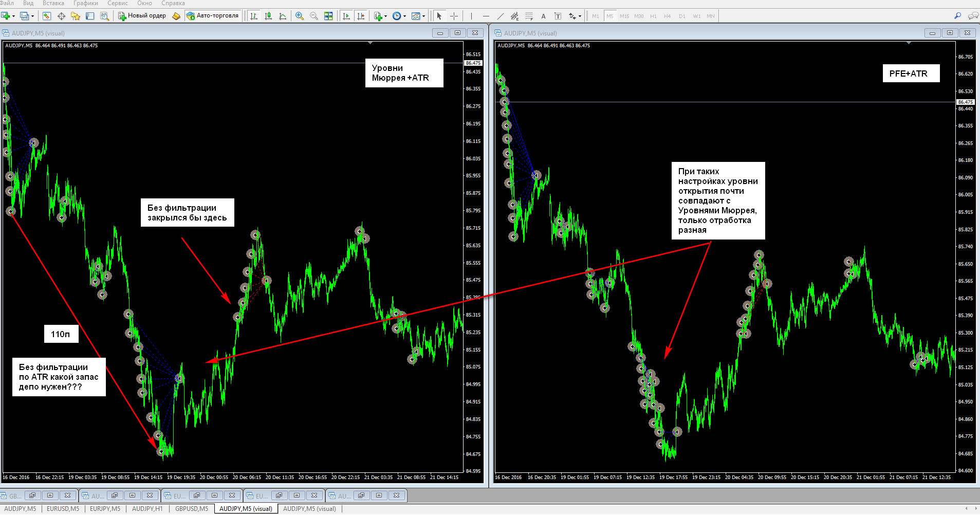Switch to AUDJPY,H1 chart tab
Screen dimensions: 980x515
147,509
